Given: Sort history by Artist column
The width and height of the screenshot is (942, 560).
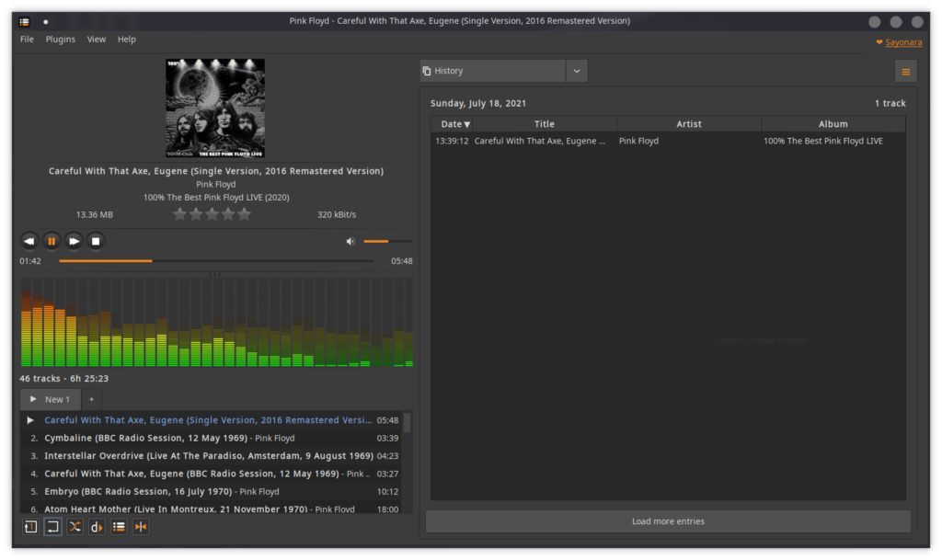Looking at the screenshot, I should point(689,124).
